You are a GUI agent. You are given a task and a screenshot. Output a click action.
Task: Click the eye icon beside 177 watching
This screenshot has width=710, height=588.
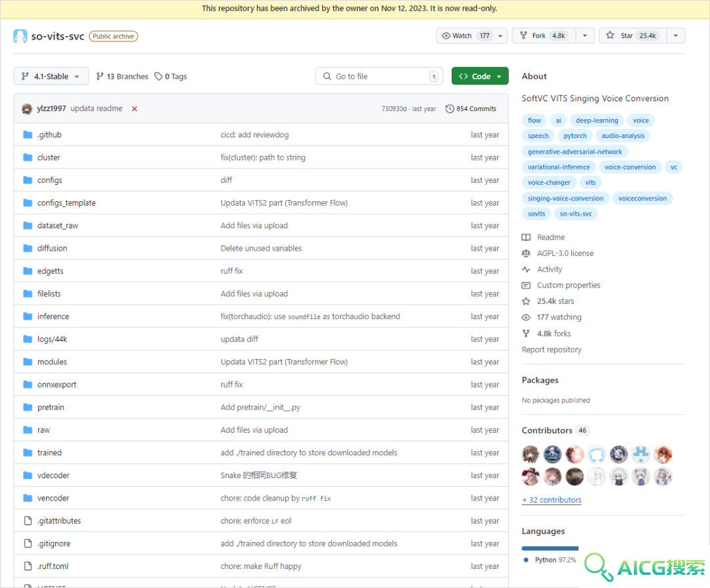526,317
